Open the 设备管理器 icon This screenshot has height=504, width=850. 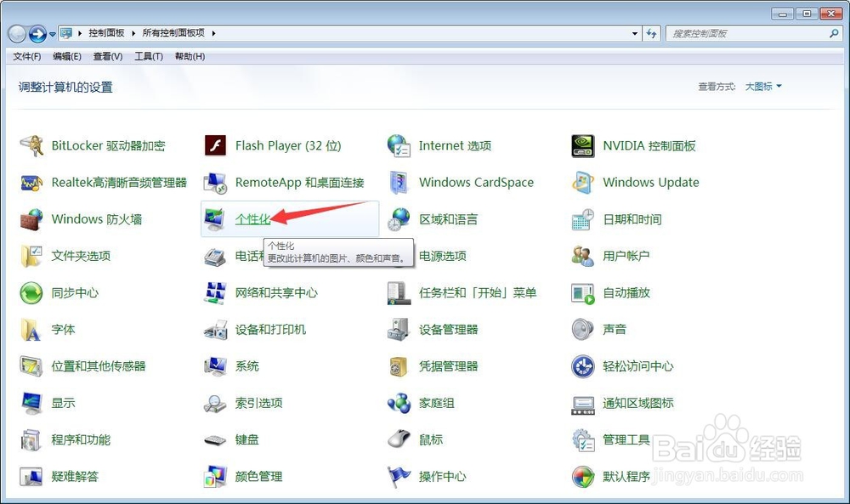tap(399, 330)
